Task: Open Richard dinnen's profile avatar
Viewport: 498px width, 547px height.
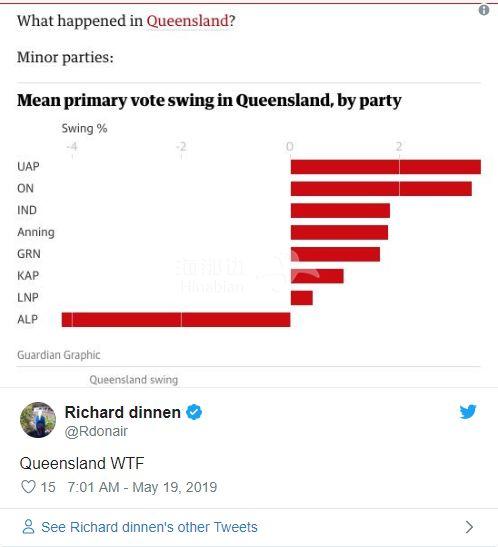Action: (x=38, y=420)
